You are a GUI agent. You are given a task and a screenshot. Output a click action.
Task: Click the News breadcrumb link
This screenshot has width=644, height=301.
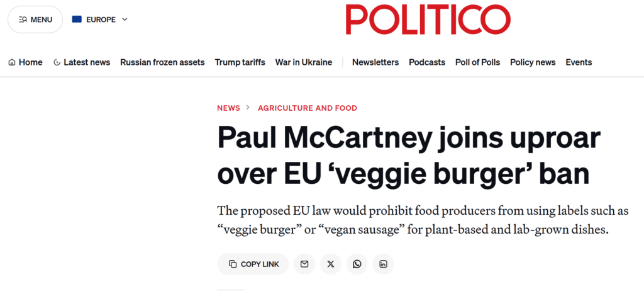click(x=228, y=108)
